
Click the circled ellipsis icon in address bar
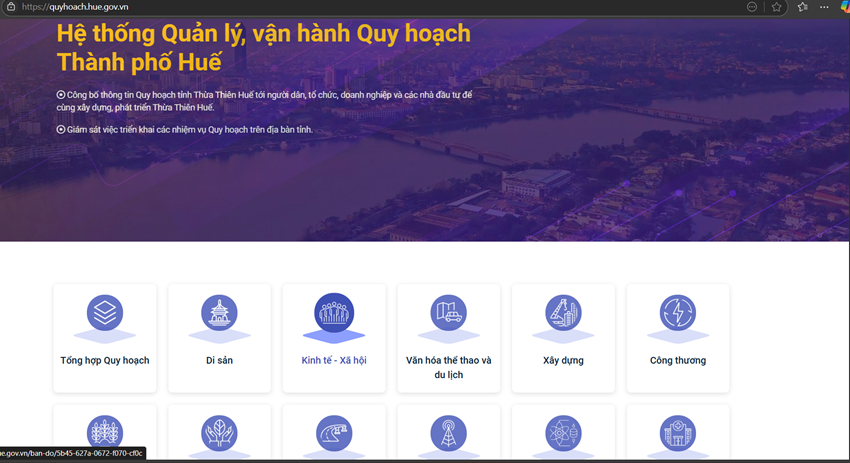(752, 7)
